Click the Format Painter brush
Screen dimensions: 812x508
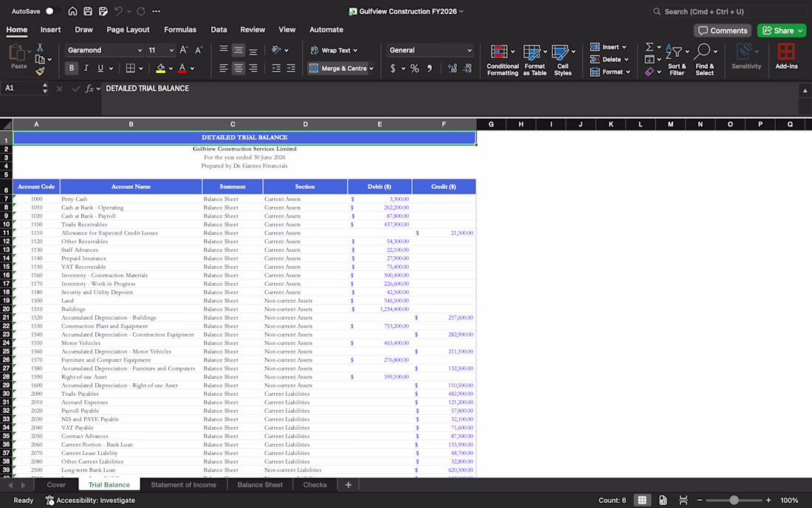(x=40, y=72)
